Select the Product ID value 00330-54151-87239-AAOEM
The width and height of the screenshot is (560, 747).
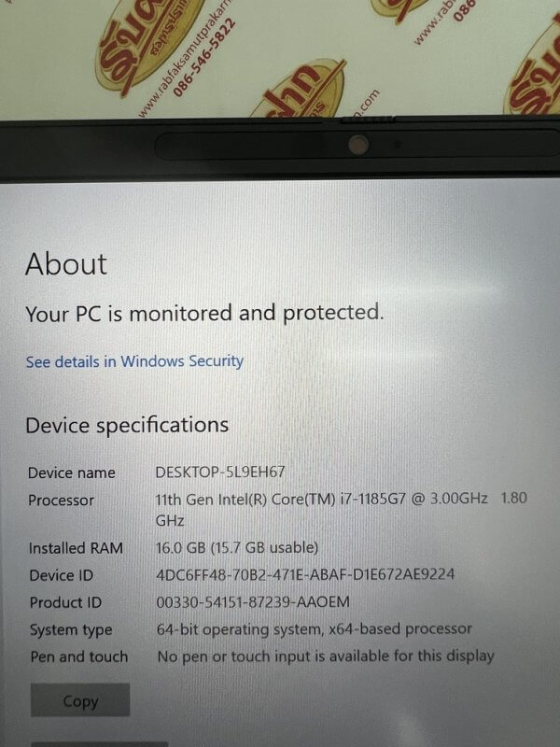pyautogui.click(x=253, y=602)
